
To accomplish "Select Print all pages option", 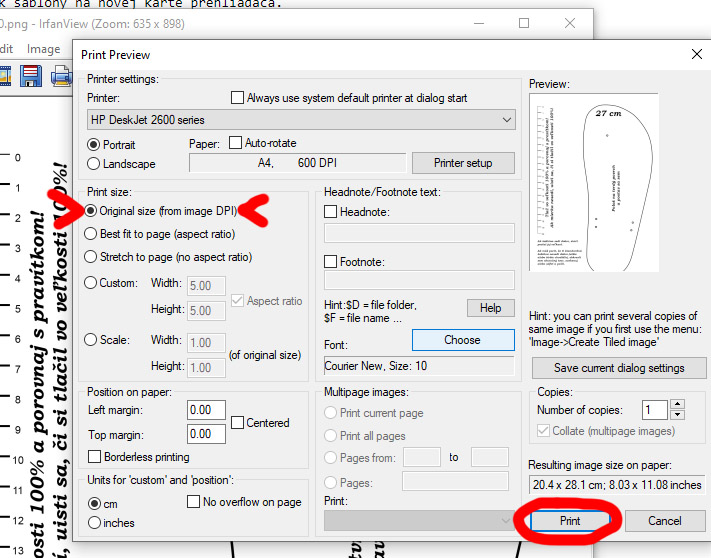I will [x=331, y=436].
